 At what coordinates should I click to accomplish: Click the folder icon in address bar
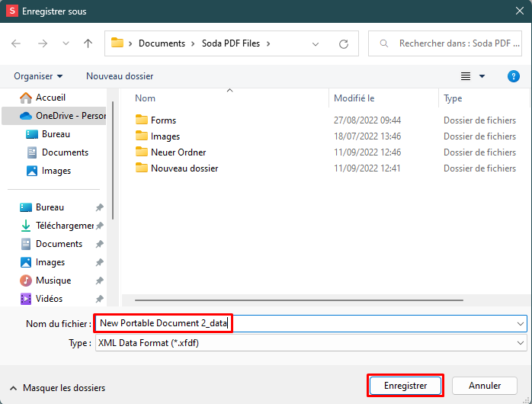(x=117, y=43)
